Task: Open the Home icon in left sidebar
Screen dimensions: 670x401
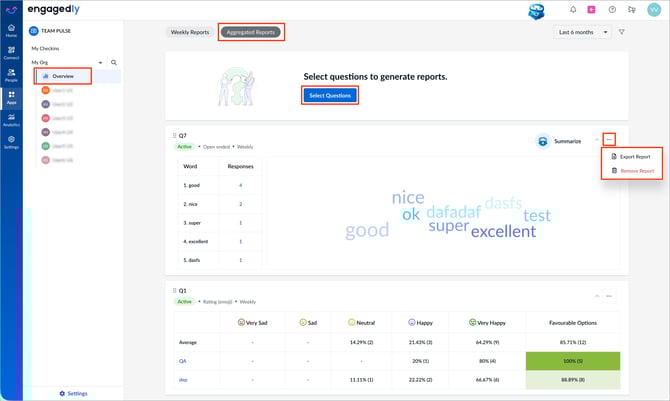Action: (x=12, y=30)
